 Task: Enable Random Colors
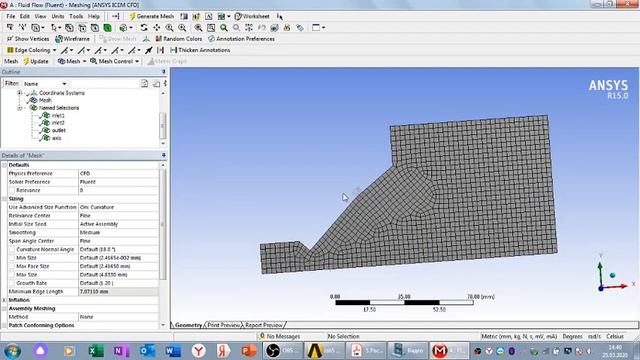pos(179,39)
